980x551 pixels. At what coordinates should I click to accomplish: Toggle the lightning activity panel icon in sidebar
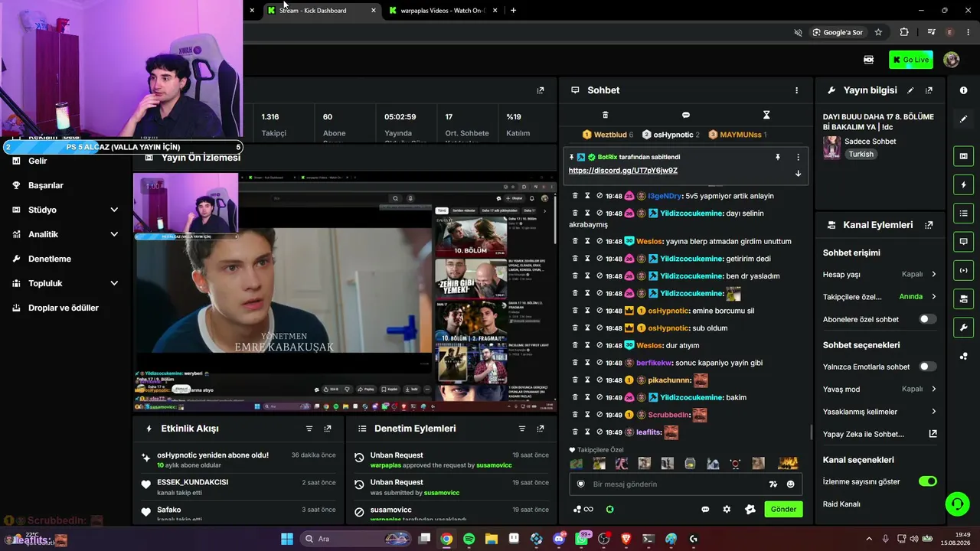click(963, 184)
